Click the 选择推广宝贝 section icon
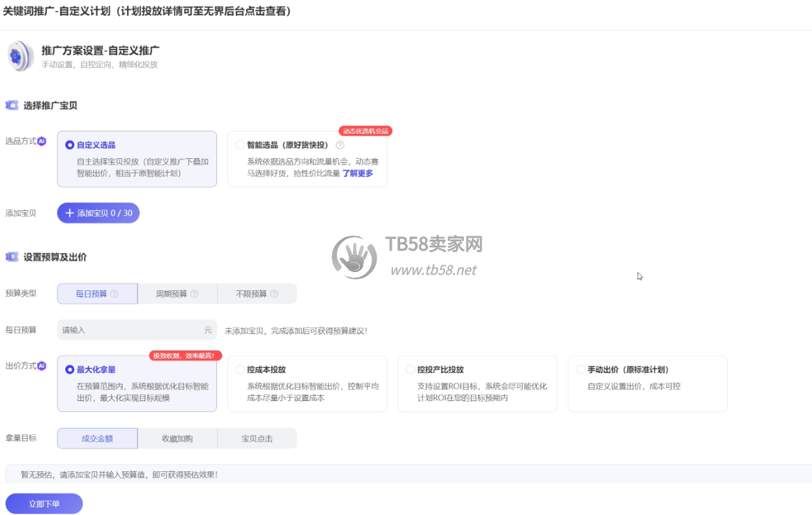The width and height of the screenshot is (812, 515). (12, 105)
